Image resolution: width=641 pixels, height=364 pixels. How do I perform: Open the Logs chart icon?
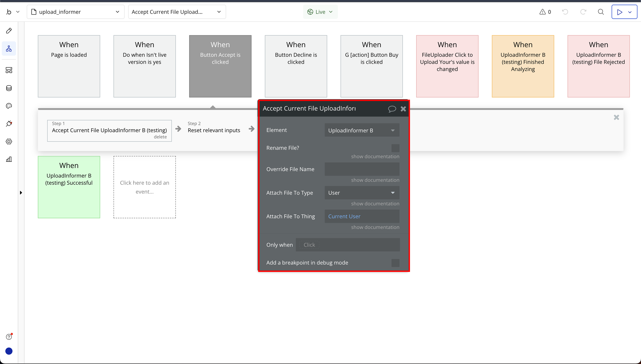[x=9, y=159]
